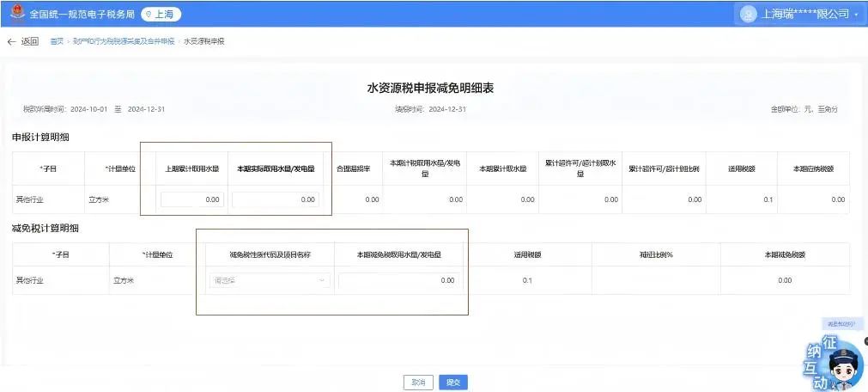
Task: Open the 减免税性质代码及项目名称 dropdown
Action: click(x=270, y=280)
